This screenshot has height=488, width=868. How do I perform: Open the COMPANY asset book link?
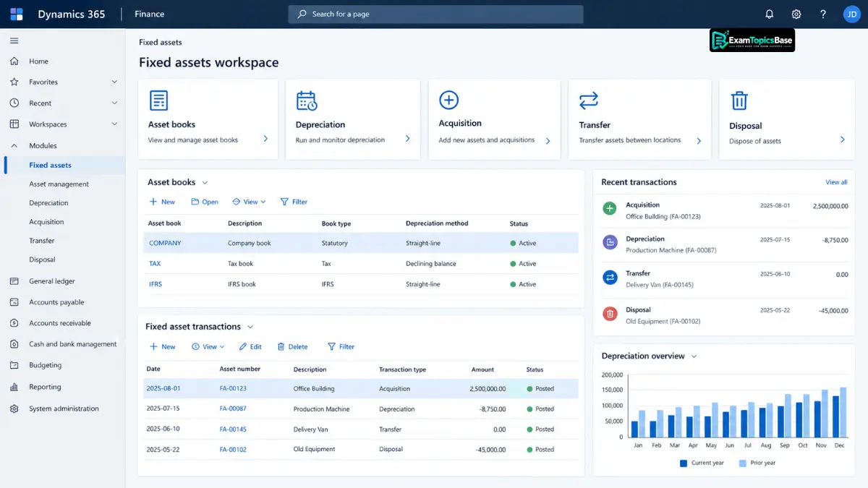coord(165,243)
